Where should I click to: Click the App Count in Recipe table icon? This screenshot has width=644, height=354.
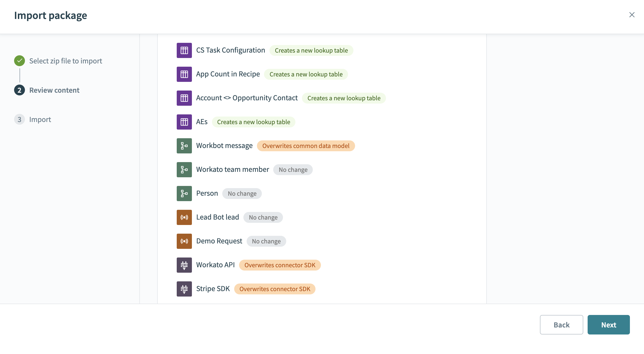[184, 74]
